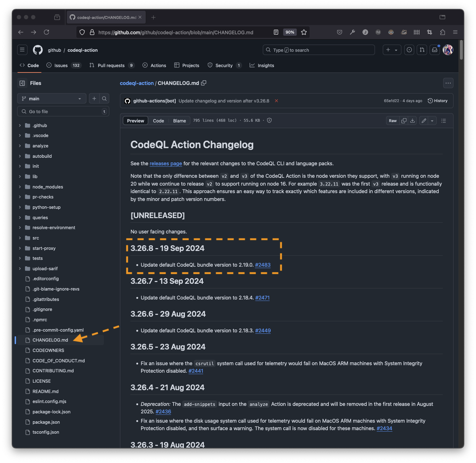476x463 pixels.
Task: Open the releases page link
Action: 166,163
